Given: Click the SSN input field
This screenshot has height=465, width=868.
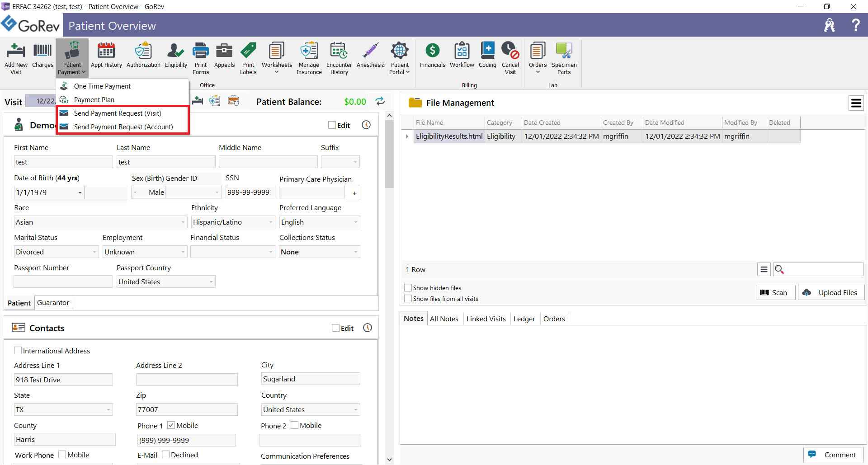Looking at the screenshot, I should [250, 192].
